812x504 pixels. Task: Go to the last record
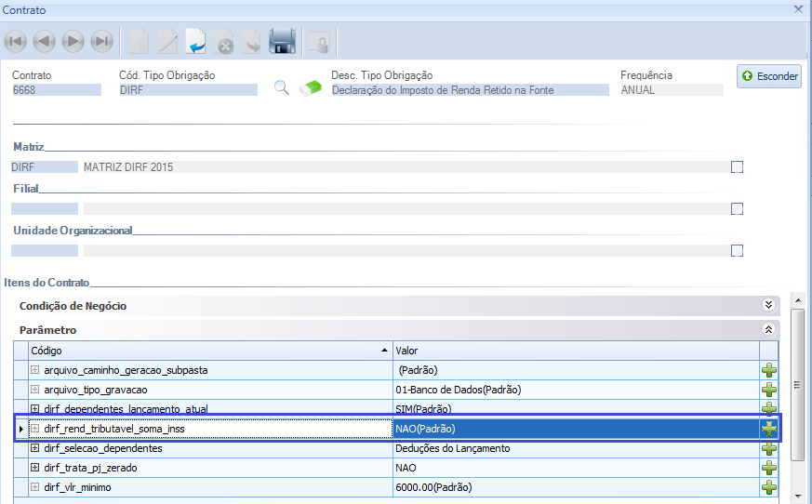(x=102, y=41)
